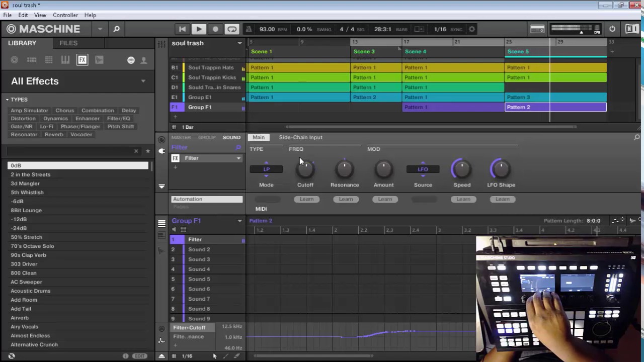
Task: Click the info icon beside EDIT
Action: (125, 356)
